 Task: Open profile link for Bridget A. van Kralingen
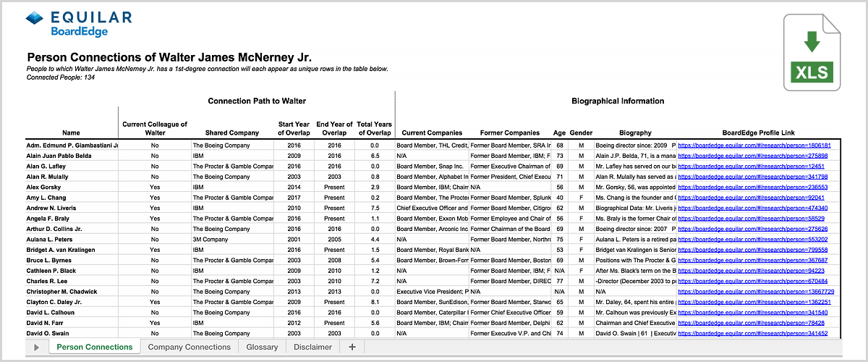[752, 250]
